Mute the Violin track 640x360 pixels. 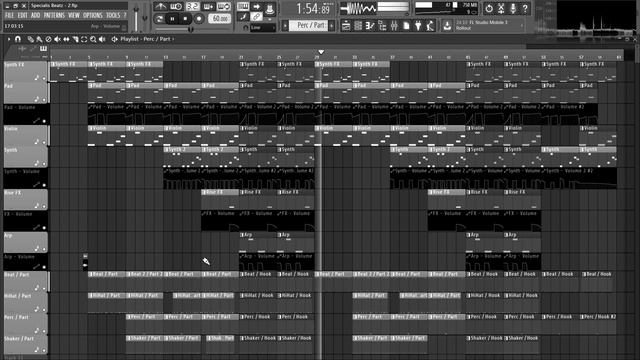tap(44, 142)
